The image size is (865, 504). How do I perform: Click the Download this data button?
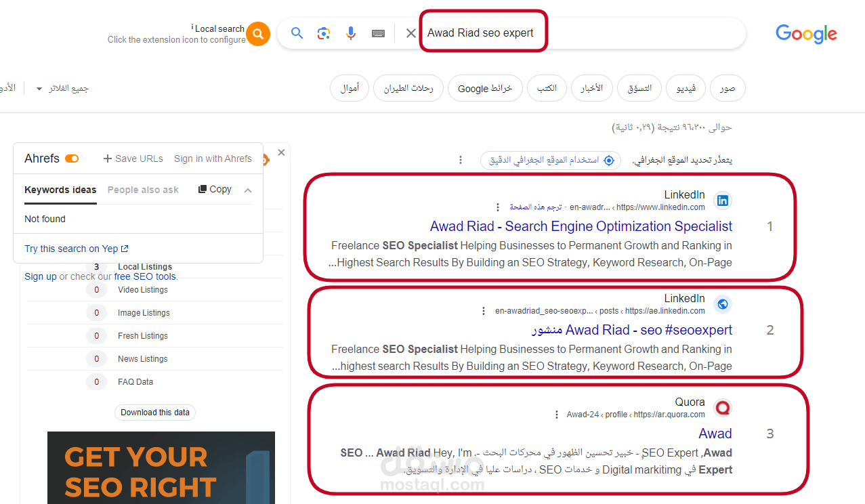[154, 412]
